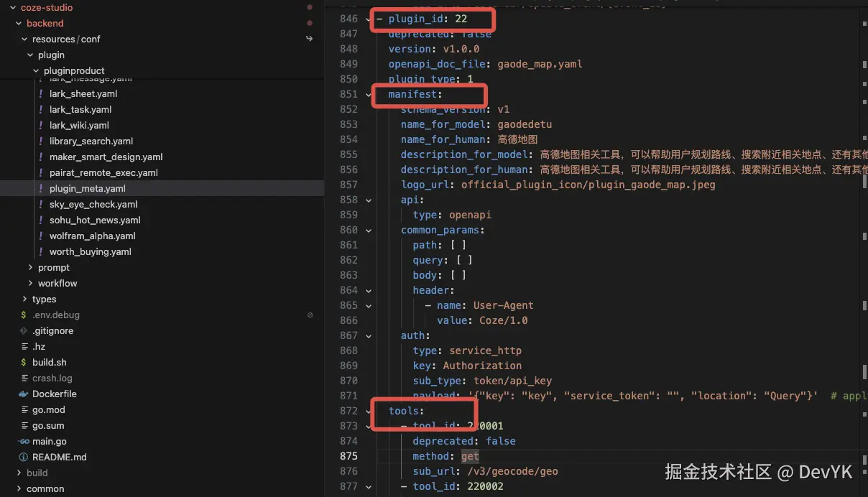Click the dollar shell icon of .env.debug
This screenshot has height=497, width=868.
point(24,315)
